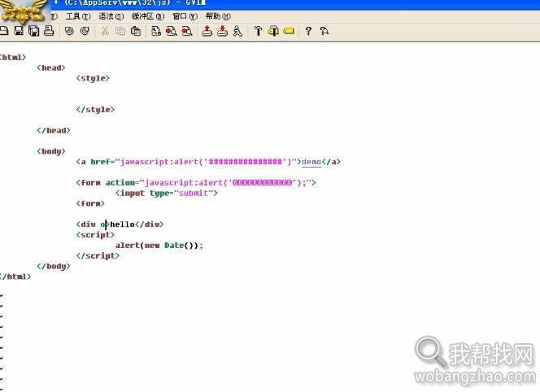Open the 语法(S) menu
540x392 pixels.
coord(111,16)
